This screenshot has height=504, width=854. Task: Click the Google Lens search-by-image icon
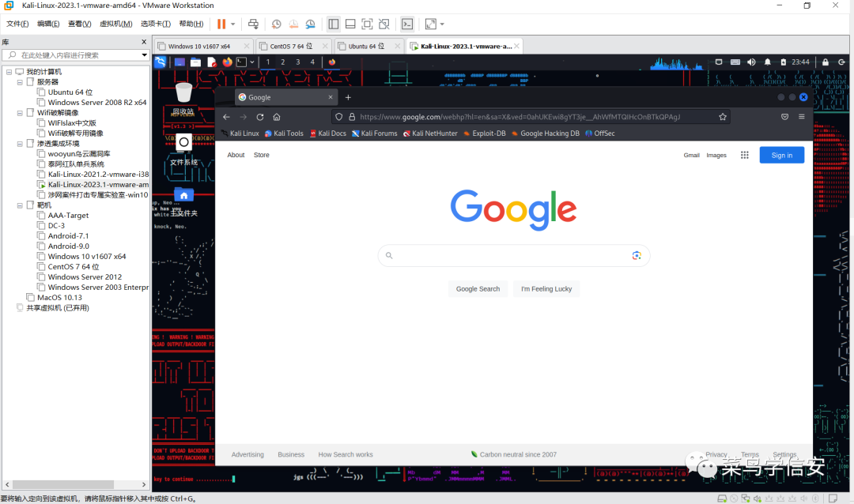point(636,256)
